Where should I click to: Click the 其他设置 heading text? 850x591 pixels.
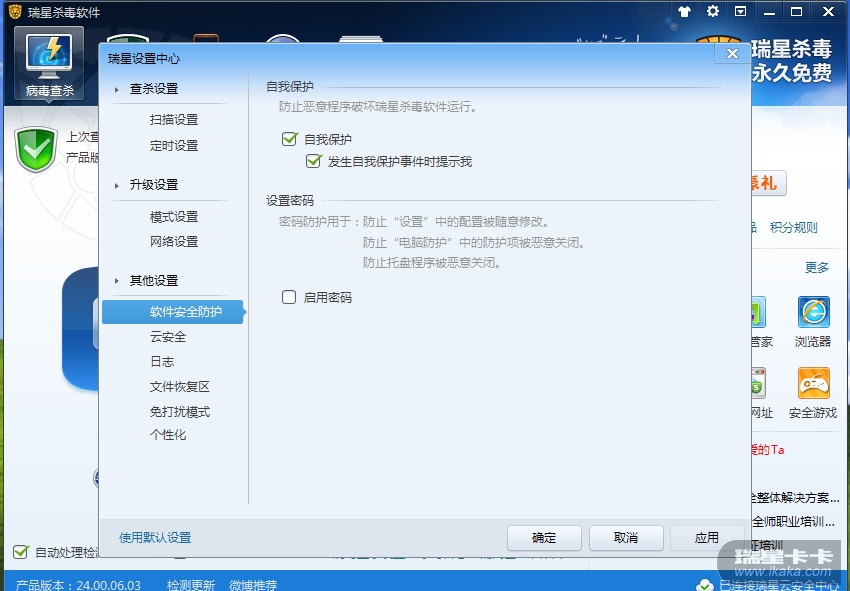tap(154, 281)
